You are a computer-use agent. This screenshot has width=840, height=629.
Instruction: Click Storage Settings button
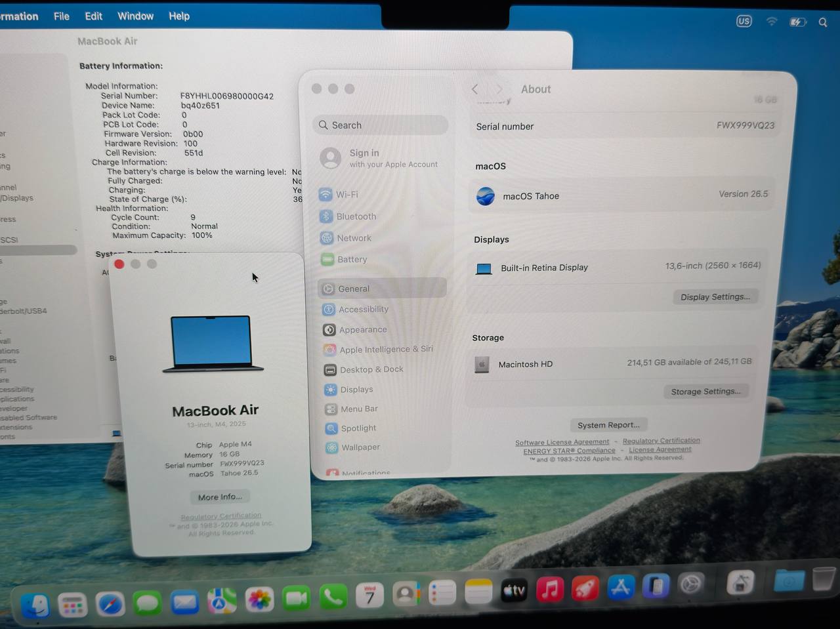tap(705, 392)
